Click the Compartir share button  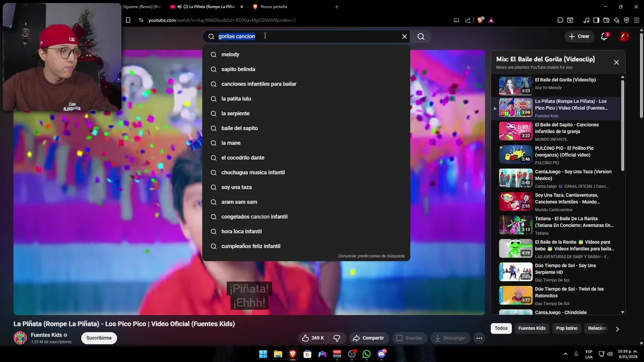pyautogui.click(x=368, y=338)
